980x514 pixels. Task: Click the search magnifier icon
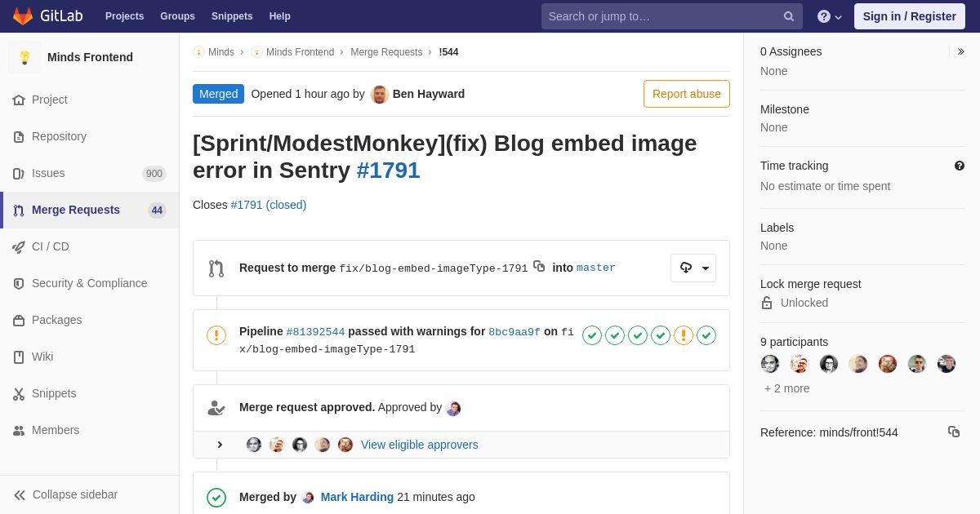click(x=789, y=16)
